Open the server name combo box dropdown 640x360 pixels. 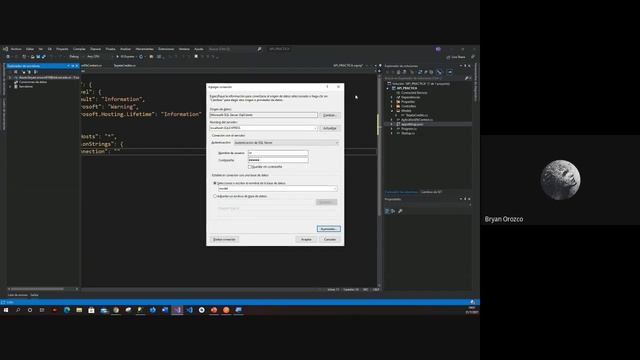315,128
